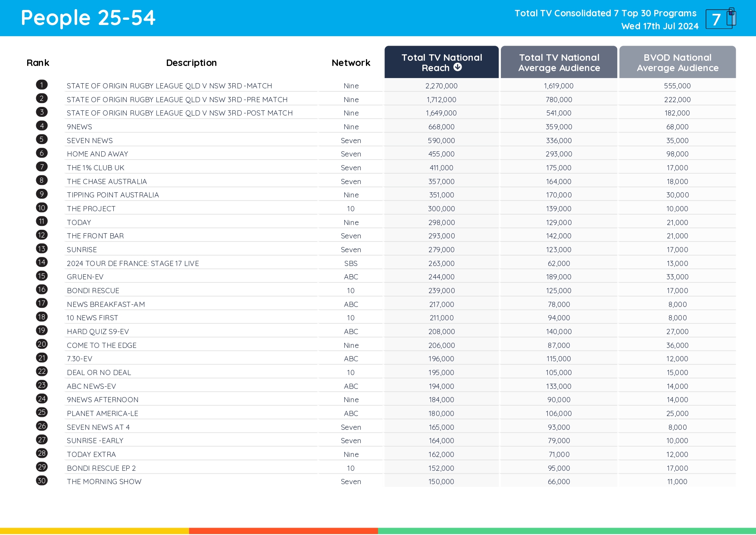Toggle sorting on BVOD National Average Audience column

tap(677, 63)
